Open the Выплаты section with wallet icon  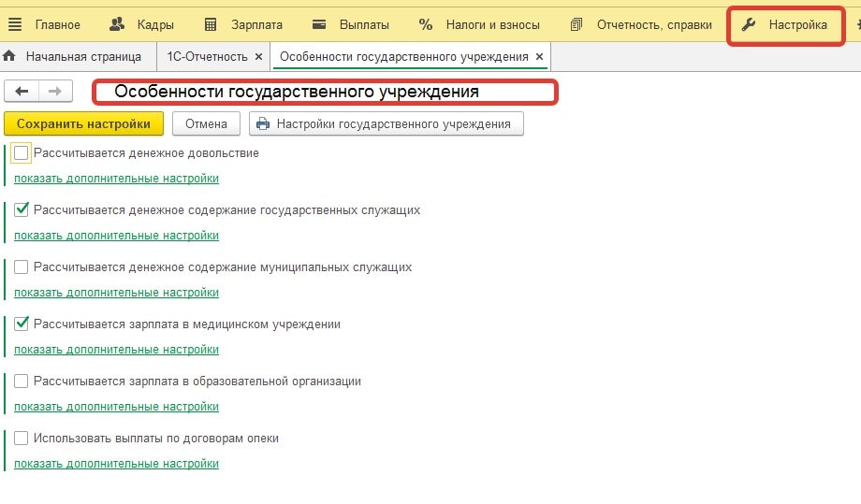click(320, 24)
